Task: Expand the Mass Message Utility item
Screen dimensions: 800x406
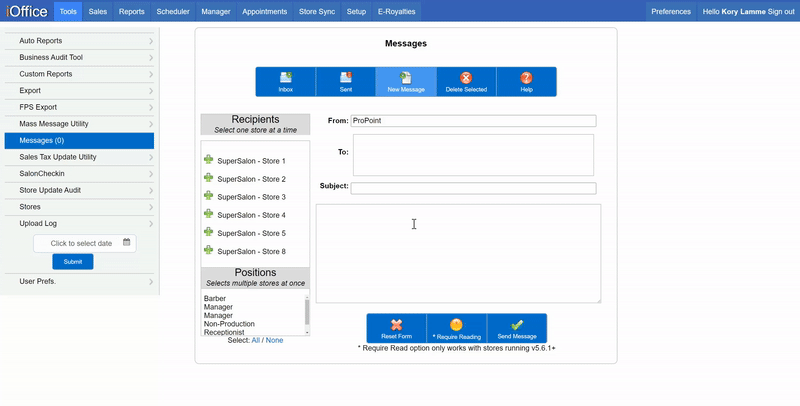Action: 79,124
